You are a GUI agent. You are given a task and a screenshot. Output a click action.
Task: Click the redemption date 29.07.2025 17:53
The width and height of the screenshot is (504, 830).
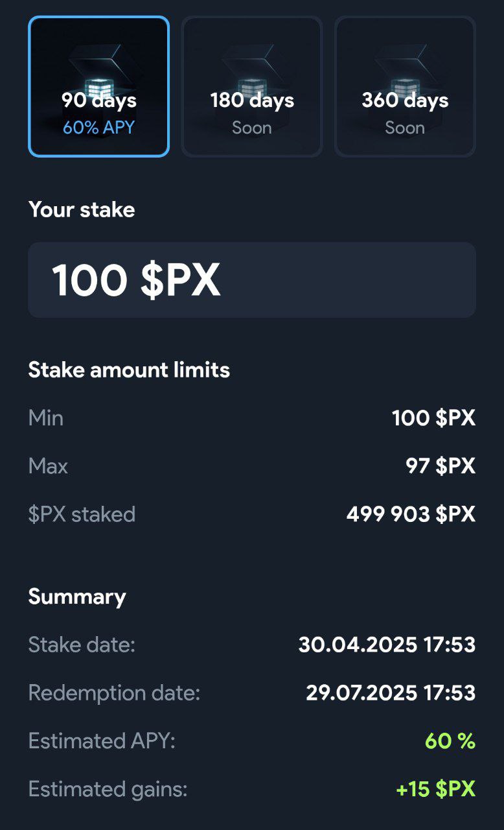point(391,693)
